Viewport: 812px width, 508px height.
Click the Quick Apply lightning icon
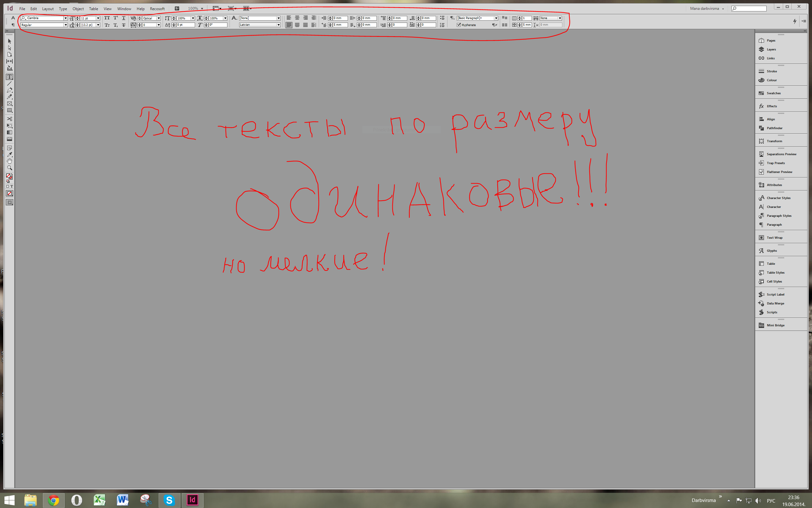click(x=795, y=21)
